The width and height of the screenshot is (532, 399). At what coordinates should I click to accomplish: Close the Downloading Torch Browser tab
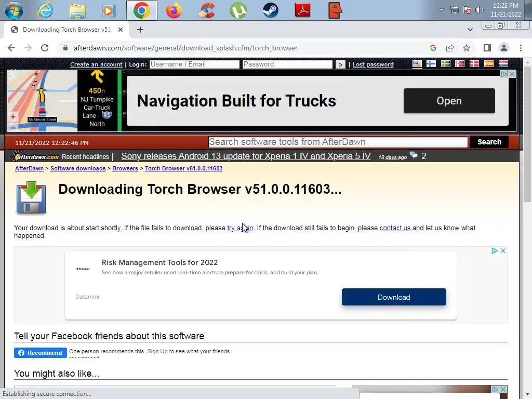[x=121, y=30]
